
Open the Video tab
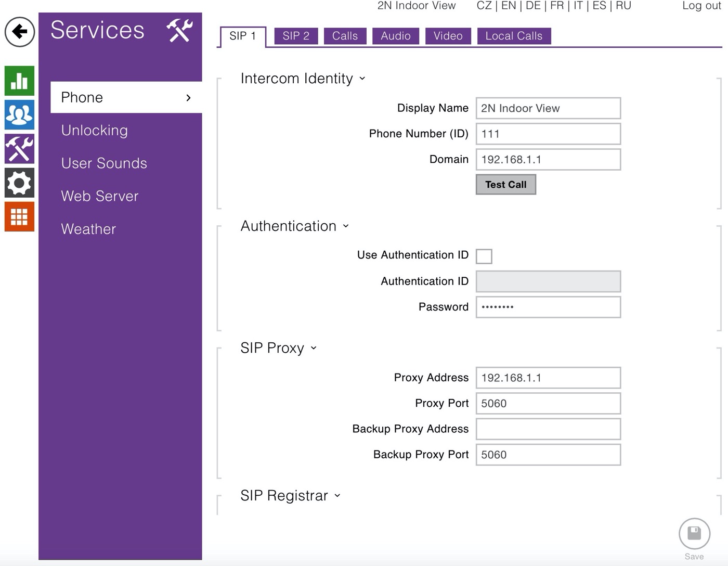tap(448, 36)
